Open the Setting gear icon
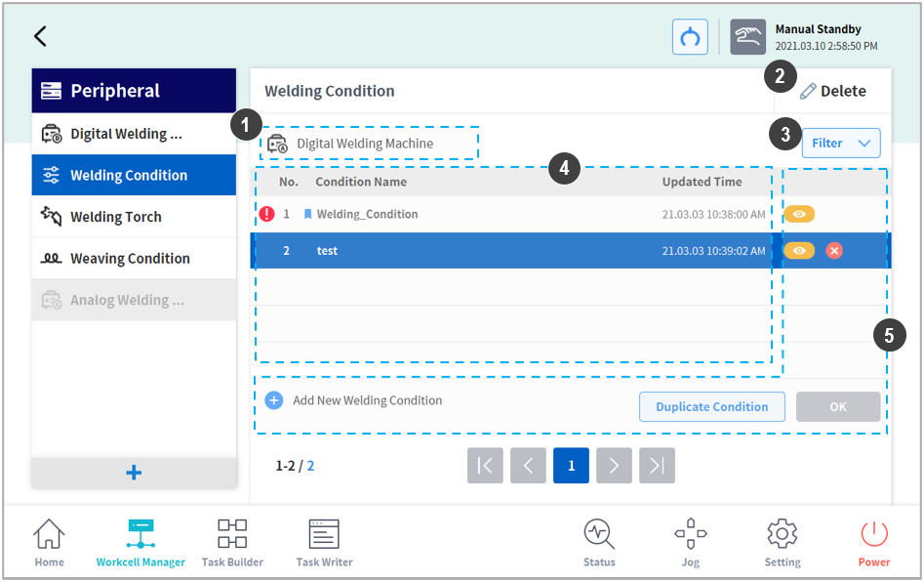This screenshot has width=924, height=582. (783, 542)
